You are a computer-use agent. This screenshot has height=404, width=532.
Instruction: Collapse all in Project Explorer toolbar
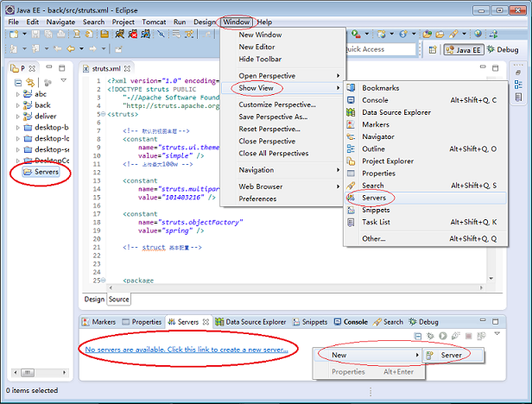(x=18, y=82)
